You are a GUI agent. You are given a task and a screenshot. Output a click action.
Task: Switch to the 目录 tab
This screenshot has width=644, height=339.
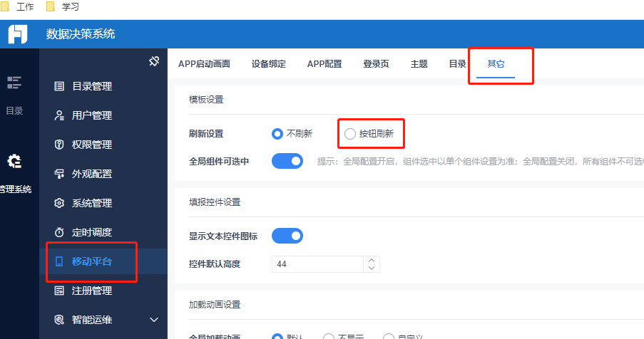(x=457, y=64)
